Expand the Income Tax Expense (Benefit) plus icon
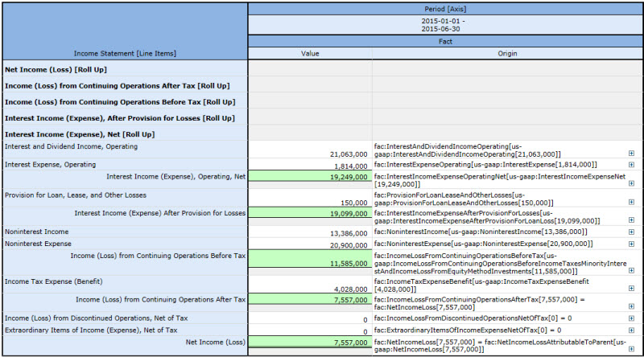 [631, 289]
